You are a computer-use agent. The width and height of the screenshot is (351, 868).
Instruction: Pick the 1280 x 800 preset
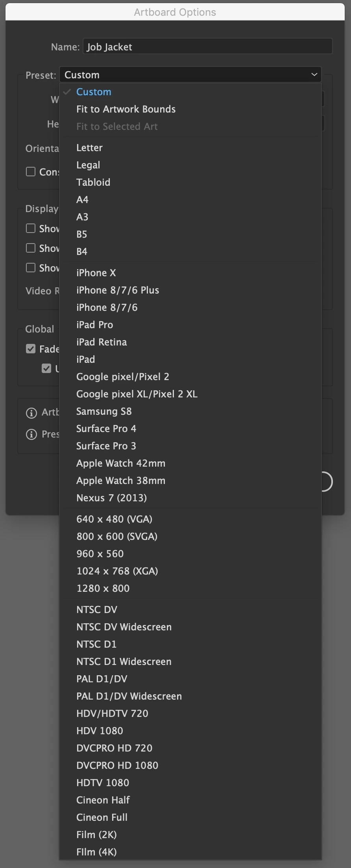pos(190,588)
